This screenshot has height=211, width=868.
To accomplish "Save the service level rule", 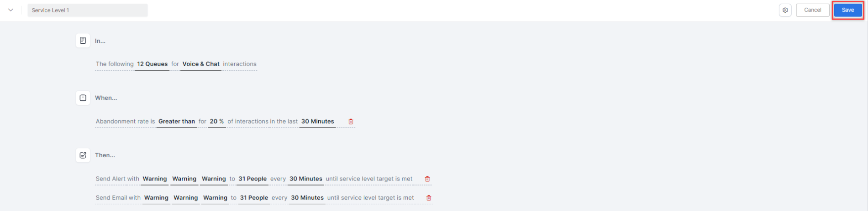I will pos(848,10).
